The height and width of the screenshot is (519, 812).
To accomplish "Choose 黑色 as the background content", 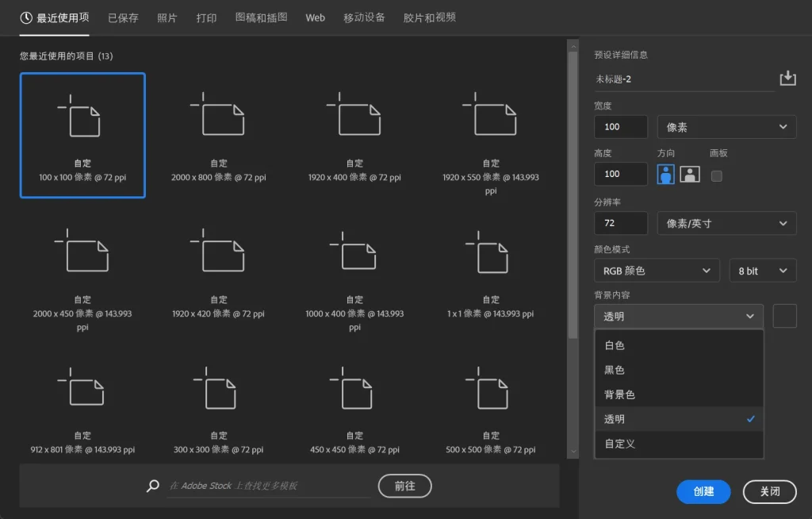I will (x=679, y=369).
